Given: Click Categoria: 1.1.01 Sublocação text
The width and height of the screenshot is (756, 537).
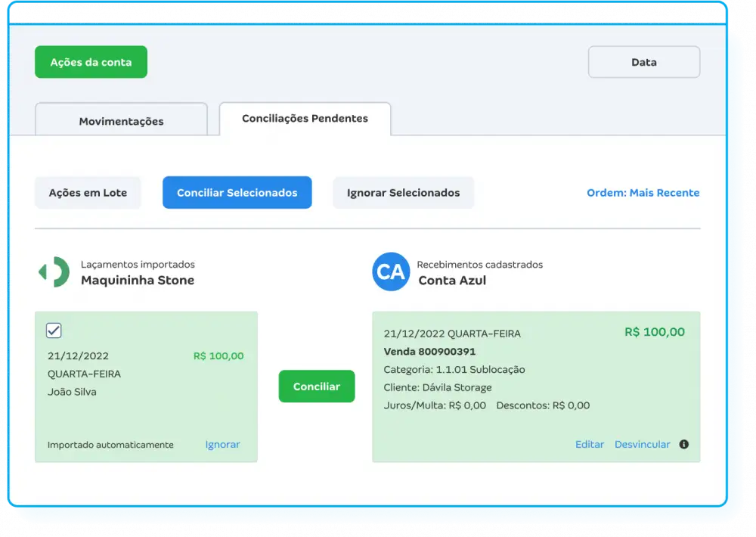Looking at the screenshot, I should 454,370.
